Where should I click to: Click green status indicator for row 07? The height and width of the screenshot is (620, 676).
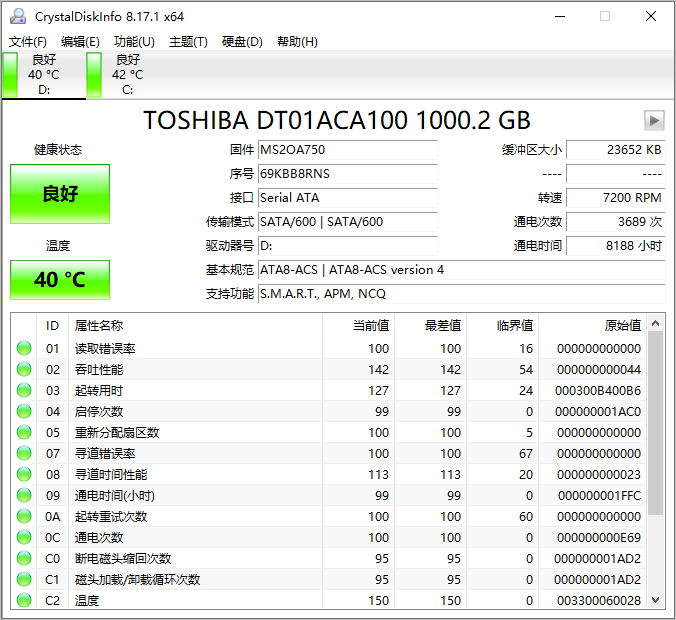coord(24,454)
